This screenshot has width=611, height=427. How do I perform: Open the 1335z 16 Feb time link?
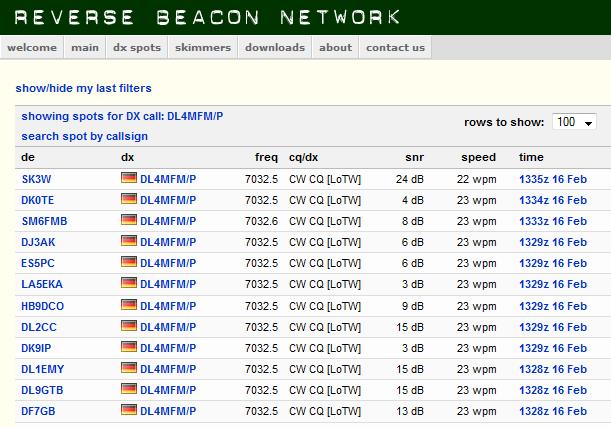pyautogui.click(x=553, y=179)
